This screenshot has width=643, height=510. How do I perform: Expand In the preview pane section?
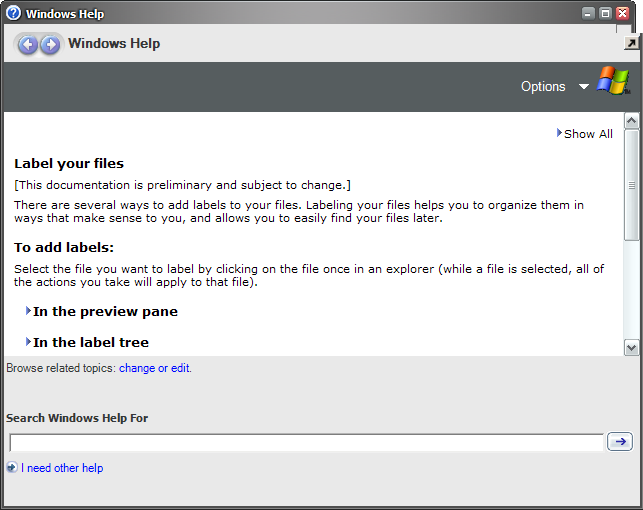(104, 311)
